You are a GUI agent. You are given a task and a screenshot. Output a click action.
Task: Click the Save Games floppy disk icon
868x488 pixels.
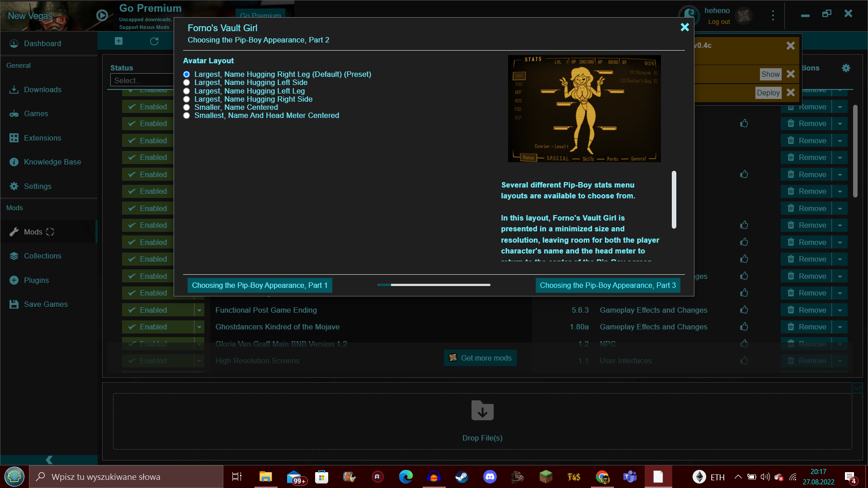[x=14, y=304]
